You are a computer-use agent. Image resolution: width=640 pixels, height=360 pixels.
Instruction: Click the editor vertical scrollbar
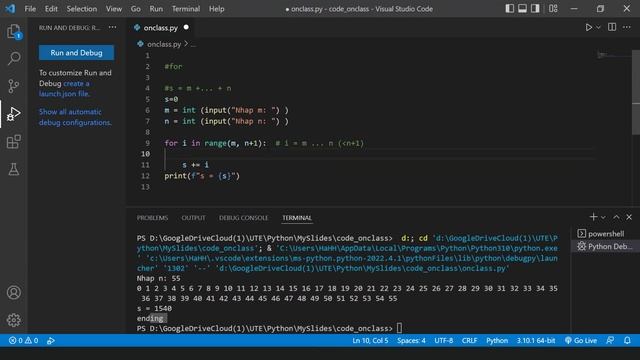[636, 93]
